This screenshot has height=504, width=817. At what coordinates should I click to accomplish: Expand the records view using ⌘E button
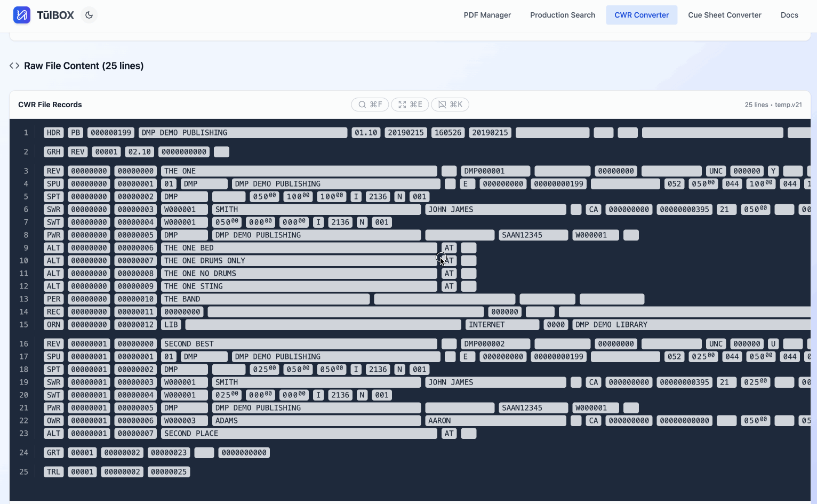(410, 105)
